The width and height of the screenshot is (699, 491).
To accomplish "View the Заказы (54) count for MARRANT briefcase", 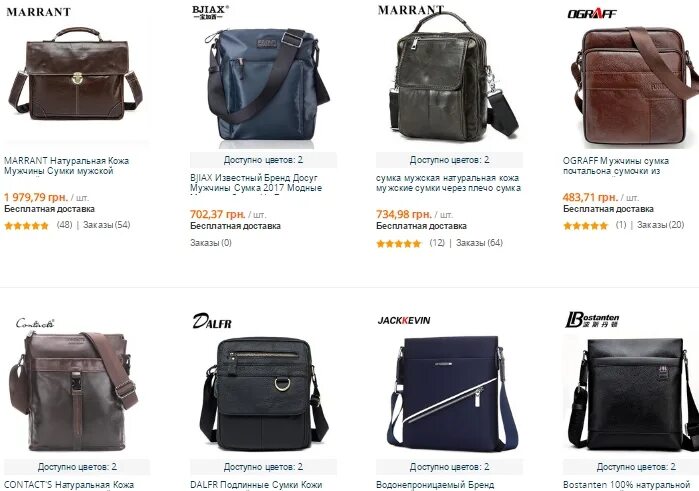I will click(107, 225).
